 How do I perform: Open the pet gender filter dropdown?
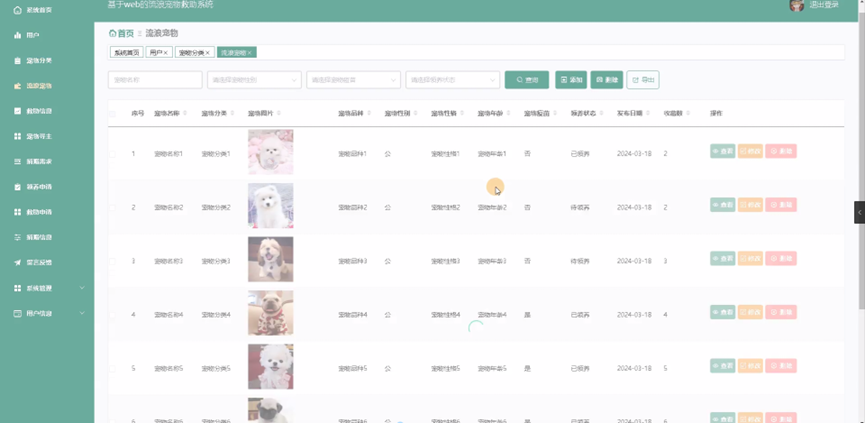pyautogui.click(x=254, y=79)
